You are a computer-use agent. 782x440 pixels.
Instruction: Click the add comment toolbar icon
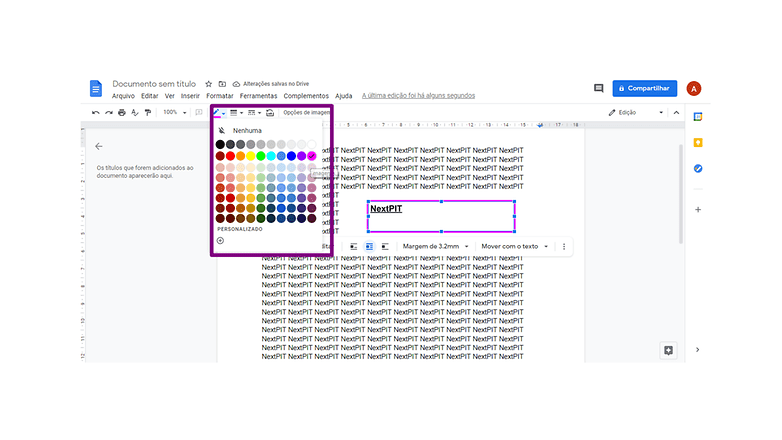pos(199,113)
